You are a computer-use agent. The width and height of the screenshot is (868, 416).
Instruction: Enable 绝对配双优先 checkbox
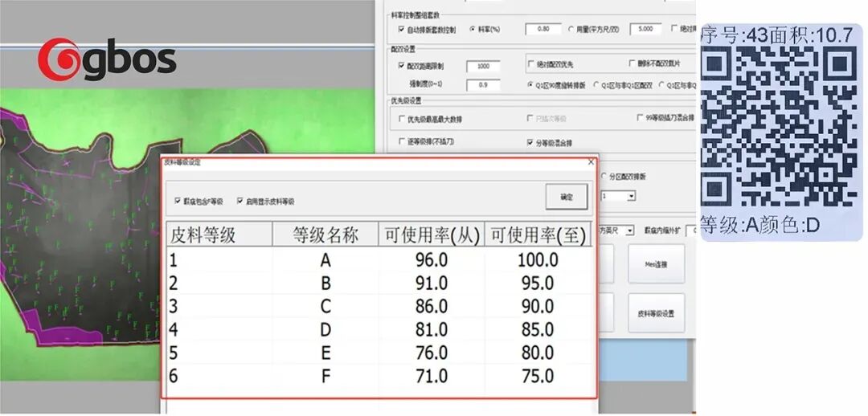coord(531,65)
